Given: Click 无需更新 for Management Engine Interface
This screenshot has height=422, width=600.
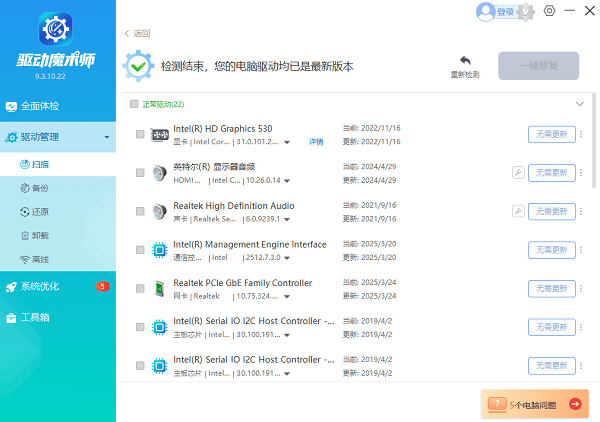Looking at the screenshot, I should pos(552,250).
